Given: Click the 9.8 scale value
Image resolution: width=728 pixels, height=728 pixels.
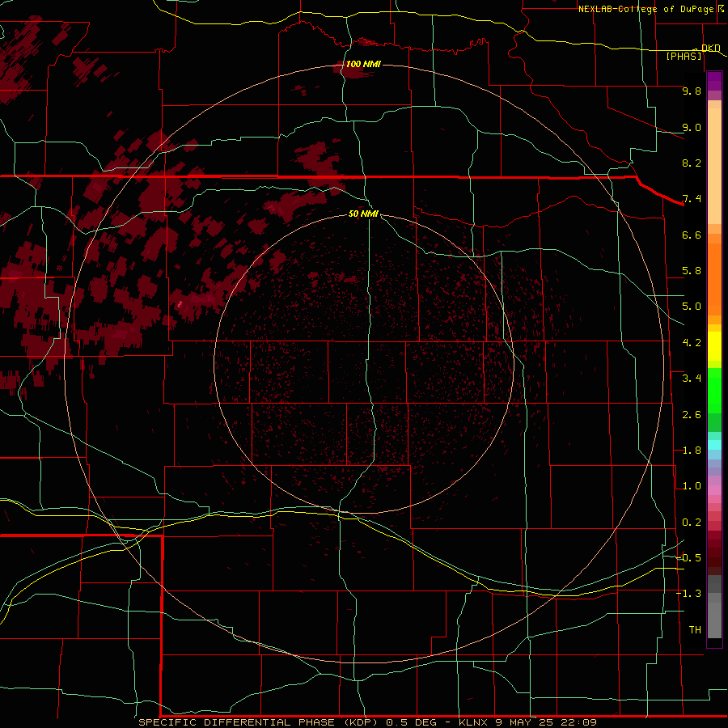Looking at the screenshot, I should 692,91.
